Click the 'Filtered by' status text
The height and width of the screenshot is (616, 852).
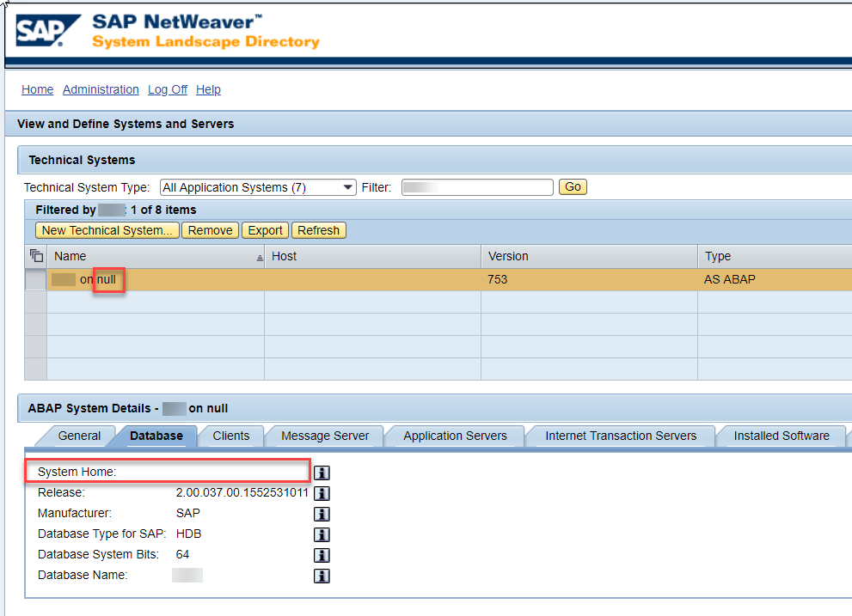tap(116, 210)
